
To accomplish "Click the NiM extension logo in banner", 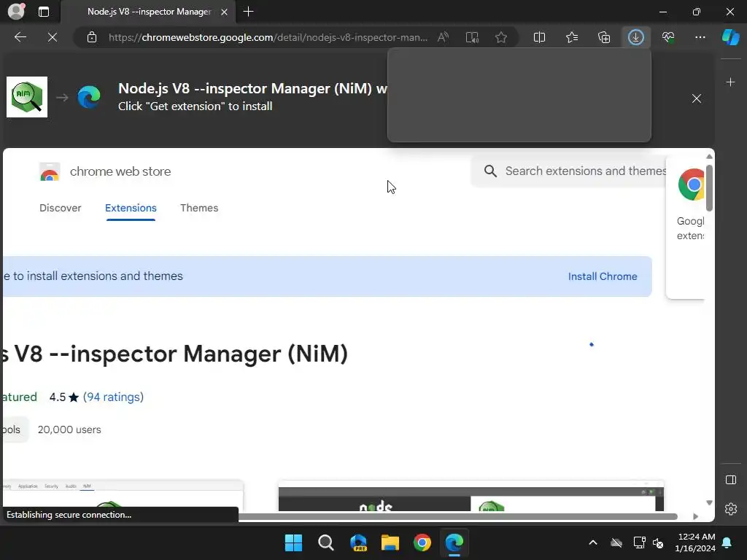I will click(27, 97).
